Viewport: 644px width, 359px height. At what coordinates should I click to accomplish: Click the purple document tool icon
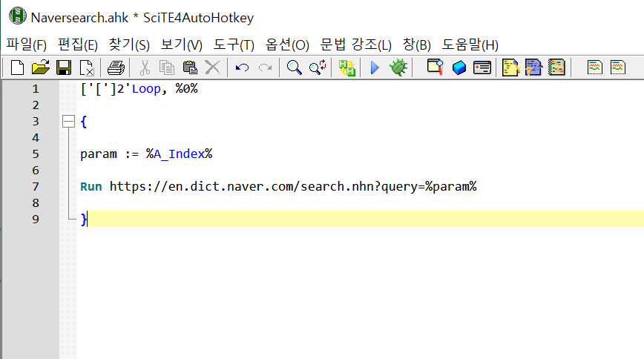click(533, 67)
